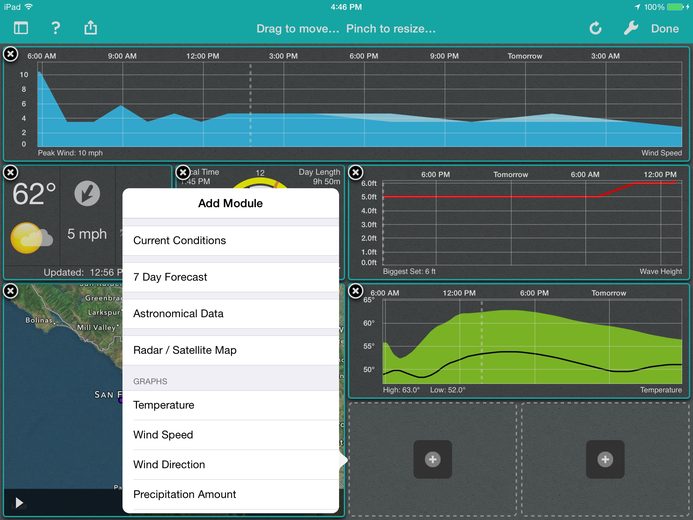
Task: Open settings via wrench icon
Action: click(631, 28)
